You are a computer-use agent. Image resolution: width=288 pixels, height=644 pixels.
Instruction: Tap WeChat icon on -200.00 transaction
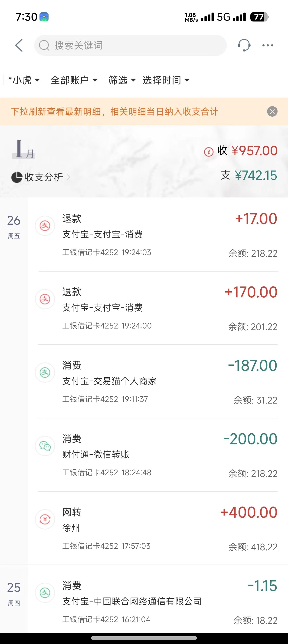(x=45, y=446)
